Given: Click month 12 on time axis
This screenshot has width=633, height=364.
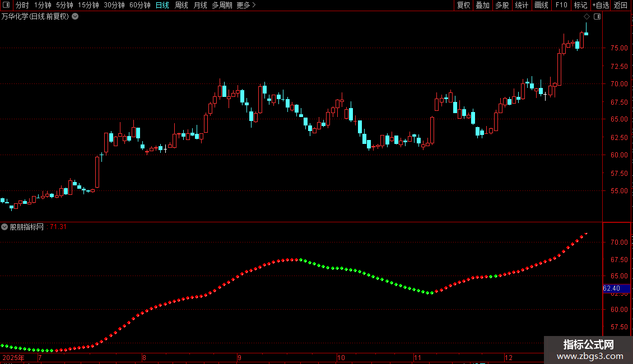Looking at the screenshot, I should point(509,357).
